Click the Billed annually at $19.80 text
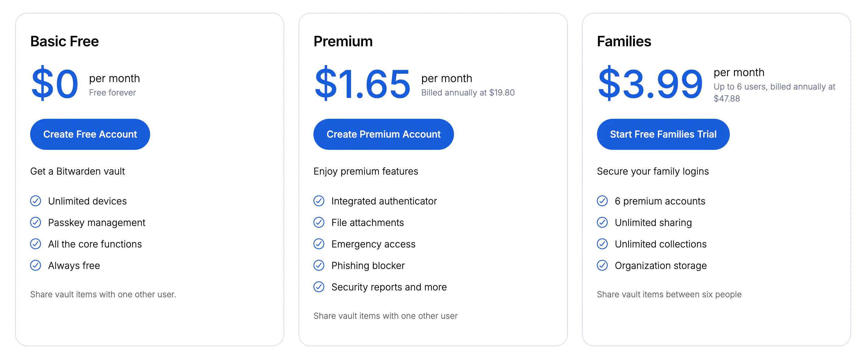Viewport: 868px width, 357px height. pyautogui.click(x=468, y=92)
